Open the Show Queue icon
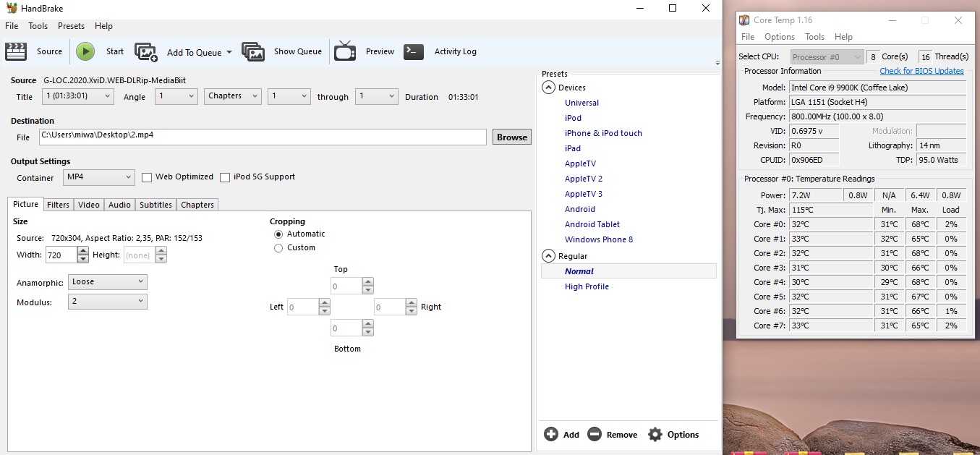980x455 pixels. click(253, 52)
